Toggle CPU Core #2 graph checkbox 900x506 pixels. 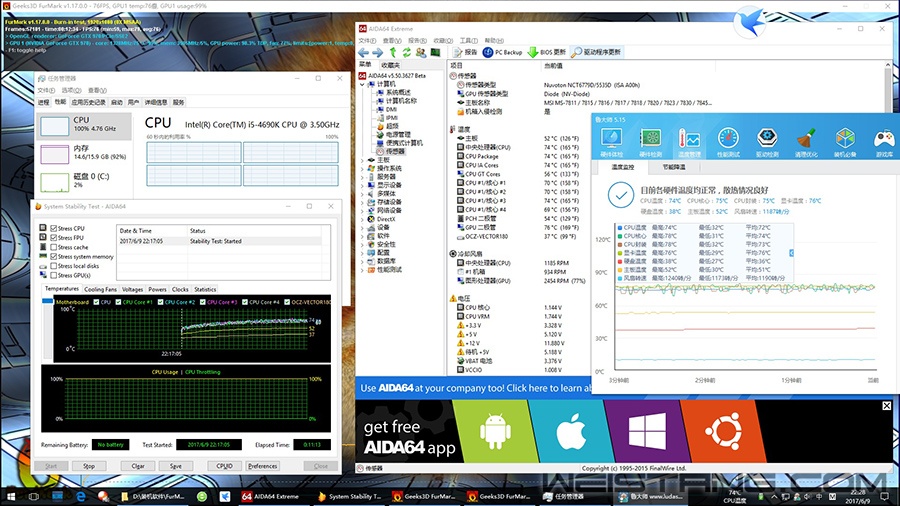161,302
